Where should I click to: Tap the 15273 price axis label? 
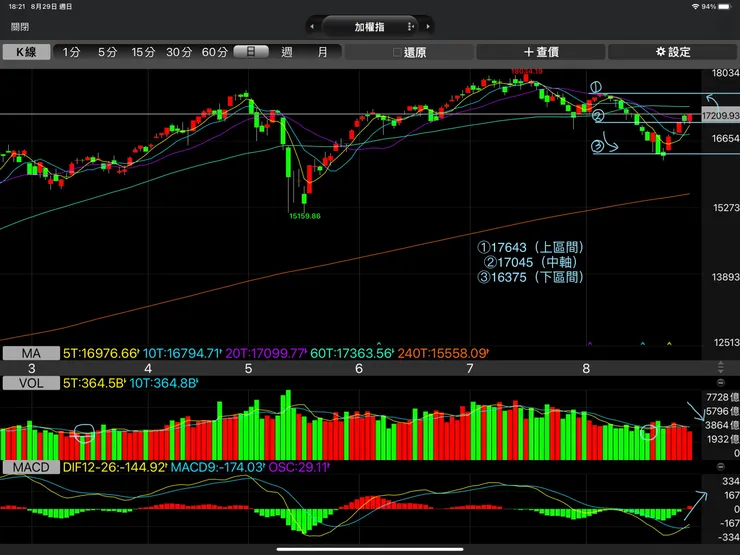pos(725,208)
